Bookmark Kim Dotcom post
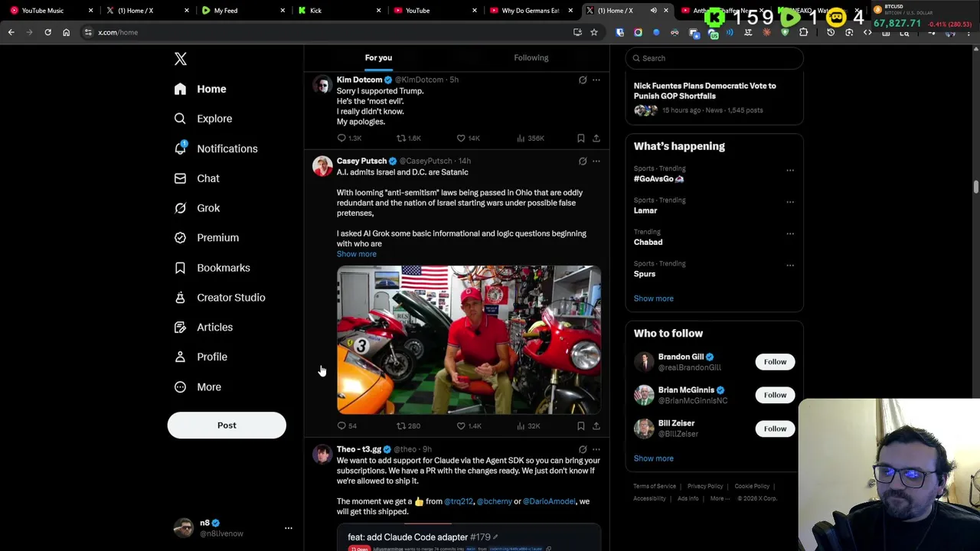 (x=580, y=139)
